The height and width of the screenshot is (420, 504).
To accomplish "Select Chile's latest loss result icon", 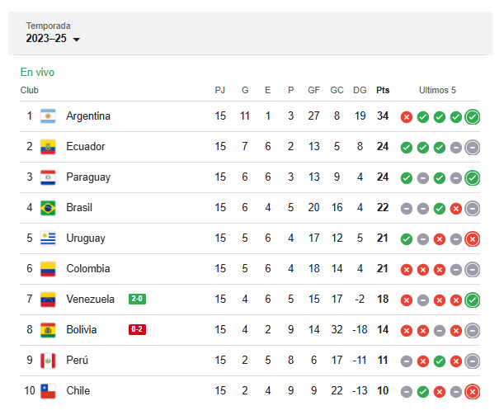I will pos(472,392).
